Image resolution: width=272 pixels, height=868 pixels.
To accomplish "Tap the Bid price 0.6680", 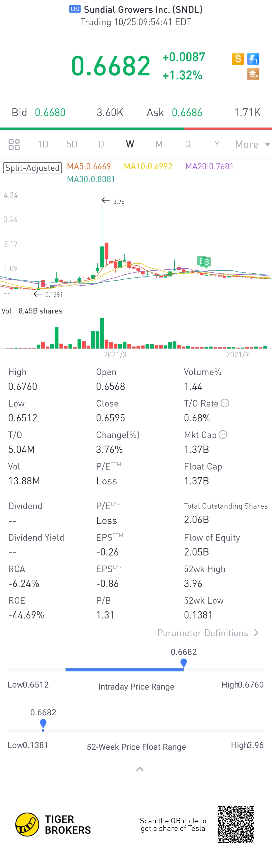I will (x=50, y=113).
